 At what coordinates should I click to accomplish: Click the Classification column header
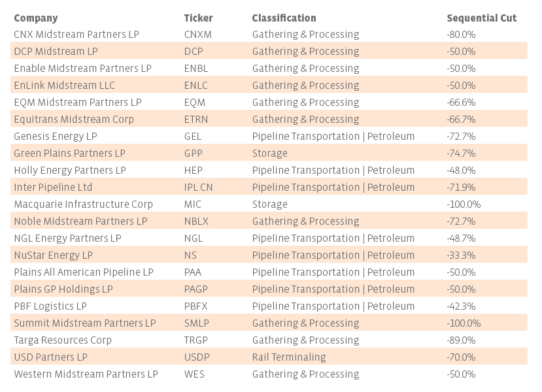(284, 18)
